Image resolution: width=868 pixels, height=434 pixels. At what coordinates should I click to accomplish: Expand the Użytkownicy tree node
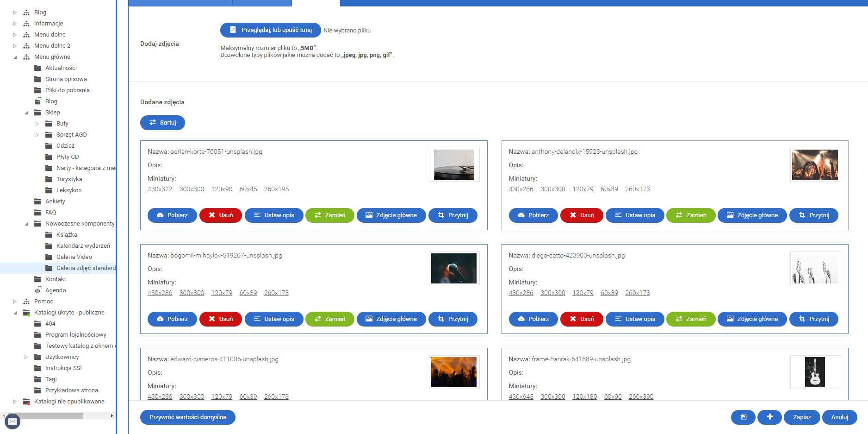pyautogui.click(x=26, y=357)
